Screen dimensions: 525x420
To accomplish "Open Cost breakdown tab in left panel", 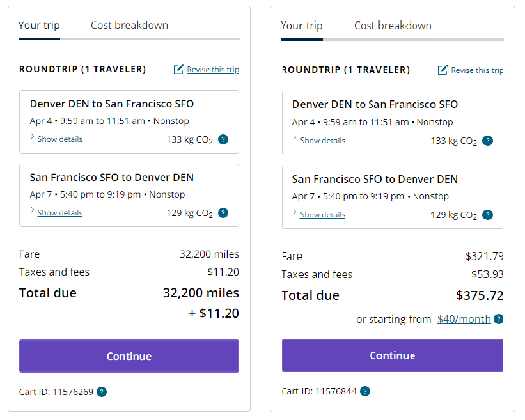I will [129, 26].
